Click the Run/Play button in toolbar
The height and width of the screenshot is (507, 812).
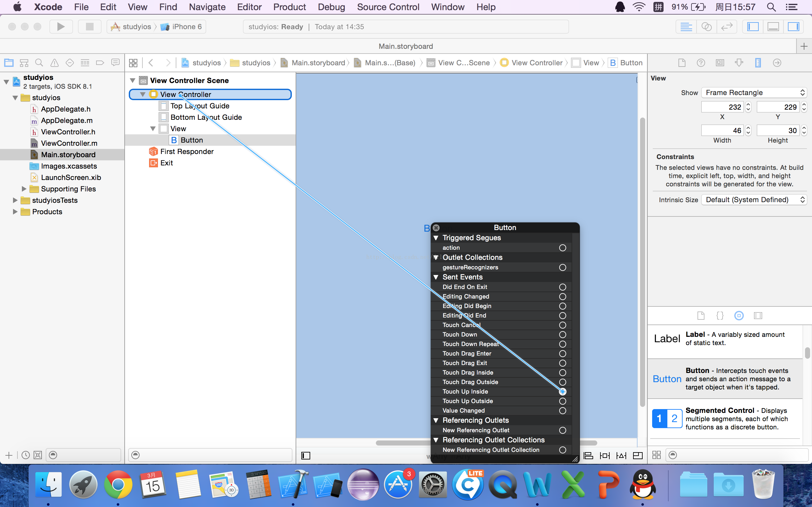pyautogui.click(x=61, y=26)
